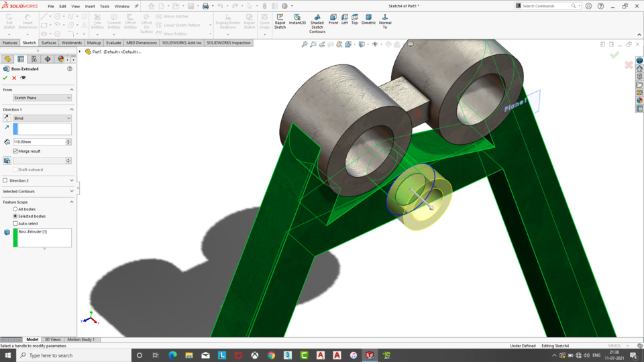
Task: Open the SOLIDWORKS Add-Ins tab
Action: pos(182,43)
